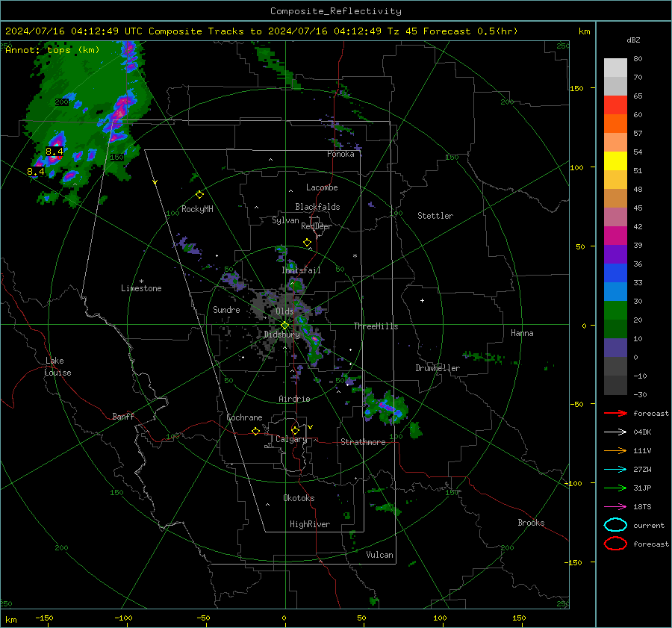Screen dimensions: 672x628
Task: Click the yellow diamond marker under Cochrane
Action: click(255, 432)
